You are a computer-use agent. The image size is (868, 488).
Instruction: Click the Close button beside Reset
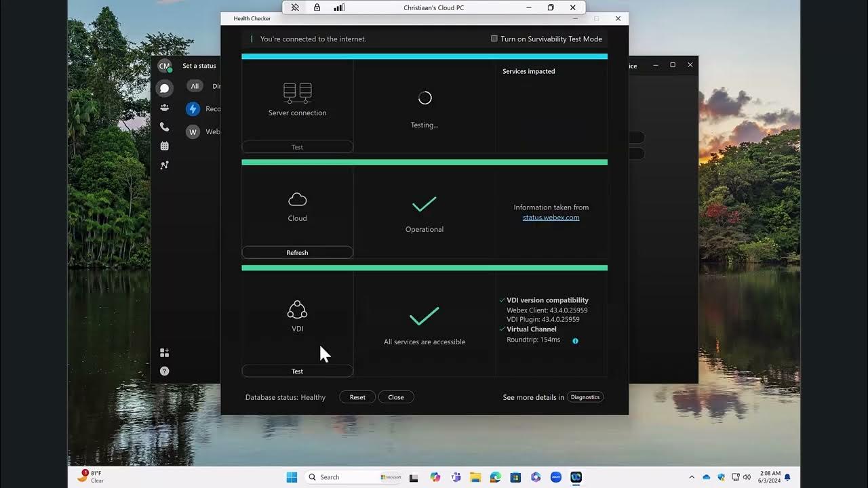tap(396, 397)
